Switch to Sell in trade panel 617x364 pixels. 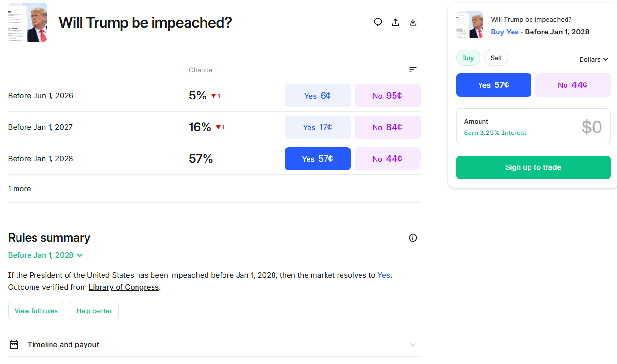pyautogui.click(x=496, y=58)
